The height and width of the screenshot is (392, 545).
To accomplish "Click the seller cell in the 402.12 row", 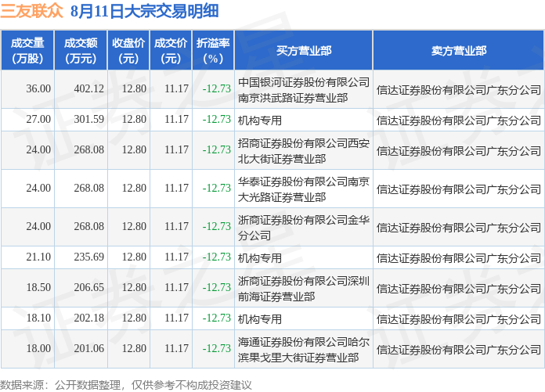I will coord(458,90).
